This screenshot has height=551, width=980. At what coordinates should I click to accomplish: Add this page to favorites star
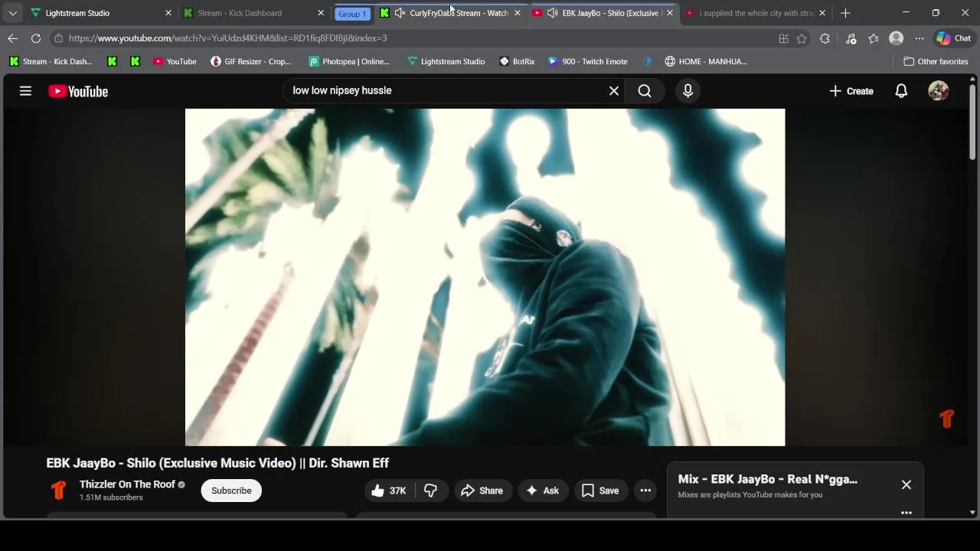pos(802,38)
